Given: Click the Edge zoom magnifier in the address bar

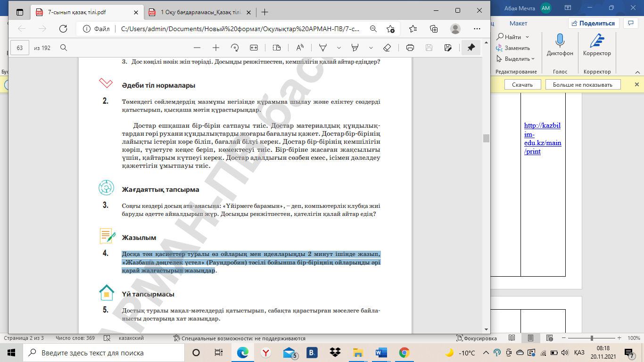Looking at the screenshot, I should coord(373,29).
